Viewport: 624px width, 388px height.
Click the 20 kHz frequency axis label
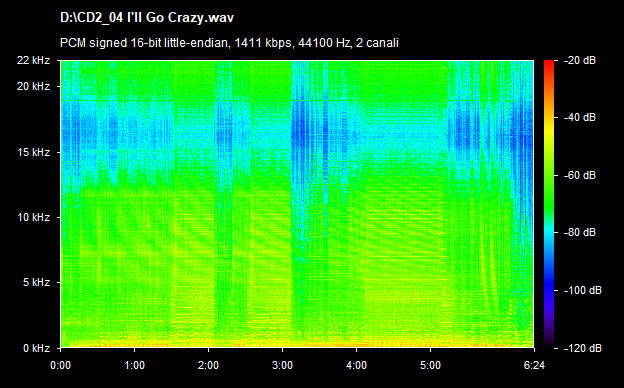point(33,86)
